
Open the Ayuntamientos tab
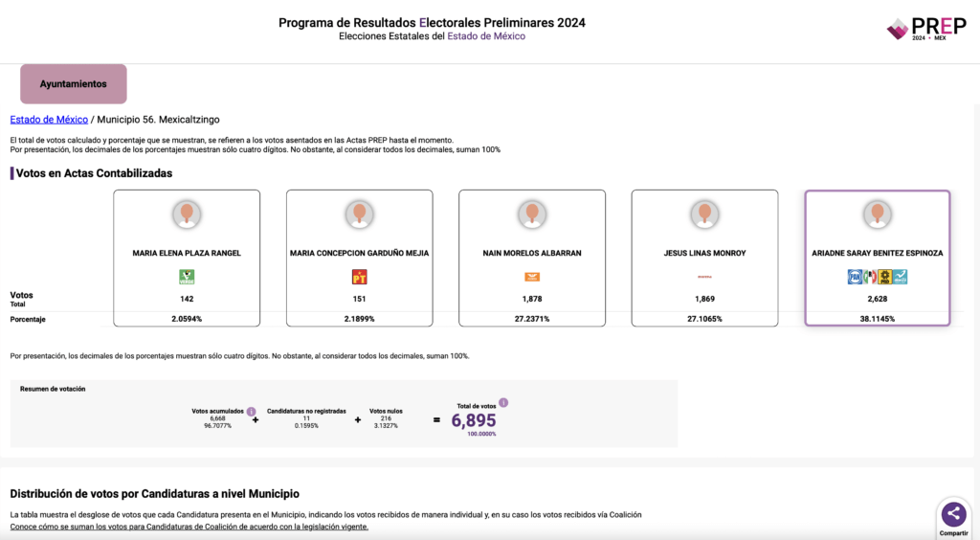(74, 84)
